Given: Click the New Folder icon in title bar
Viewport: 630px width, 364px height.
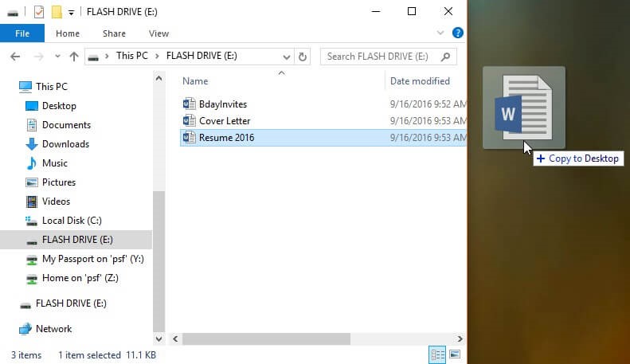Looking at the screenshot, I should pos(57,12).
